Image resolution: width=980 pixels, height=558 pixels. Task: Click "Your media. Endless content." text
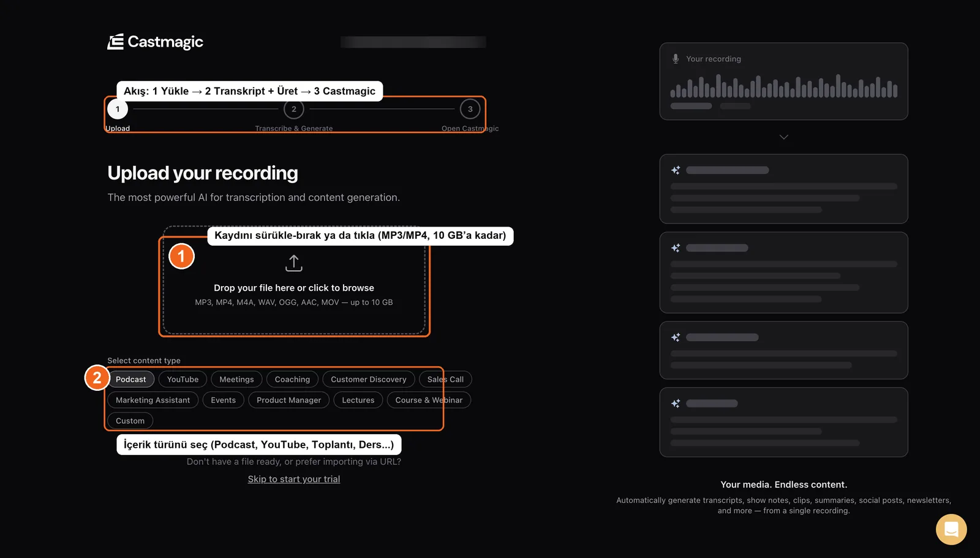(x=784, y=484)
